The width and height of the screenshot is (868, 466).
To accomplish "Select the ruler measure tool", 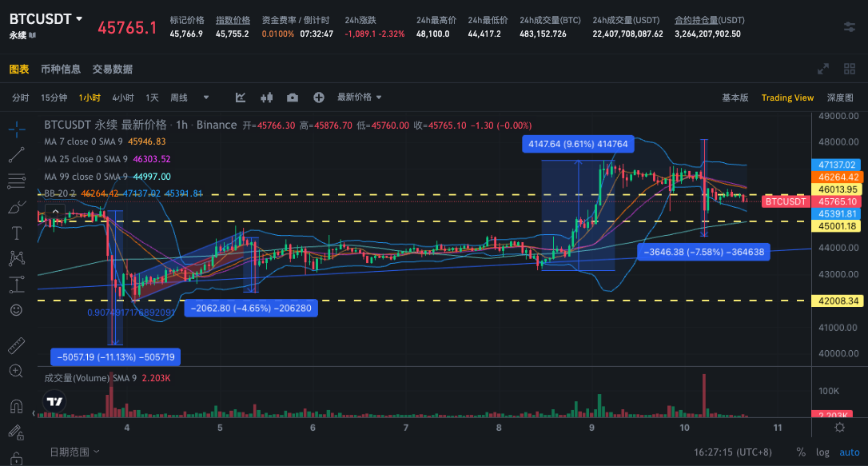I will coord(16,346).
